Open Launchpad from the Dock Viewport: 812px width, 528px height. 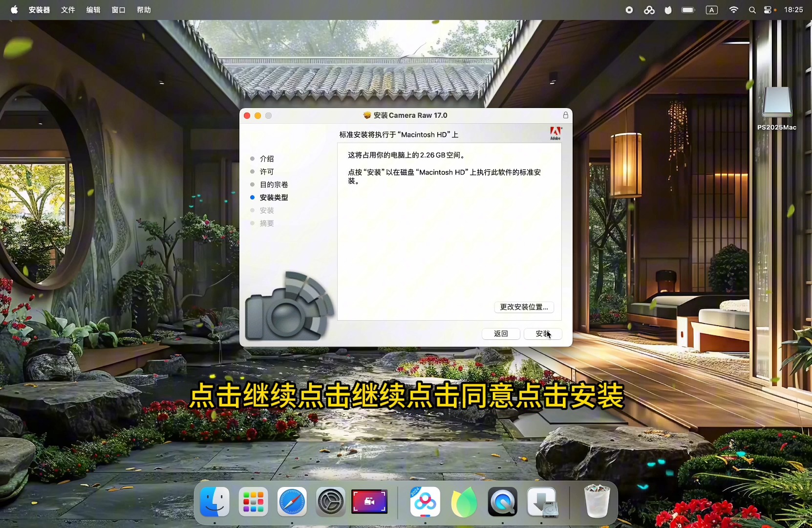pyautogui.click(x=253, y=502)
